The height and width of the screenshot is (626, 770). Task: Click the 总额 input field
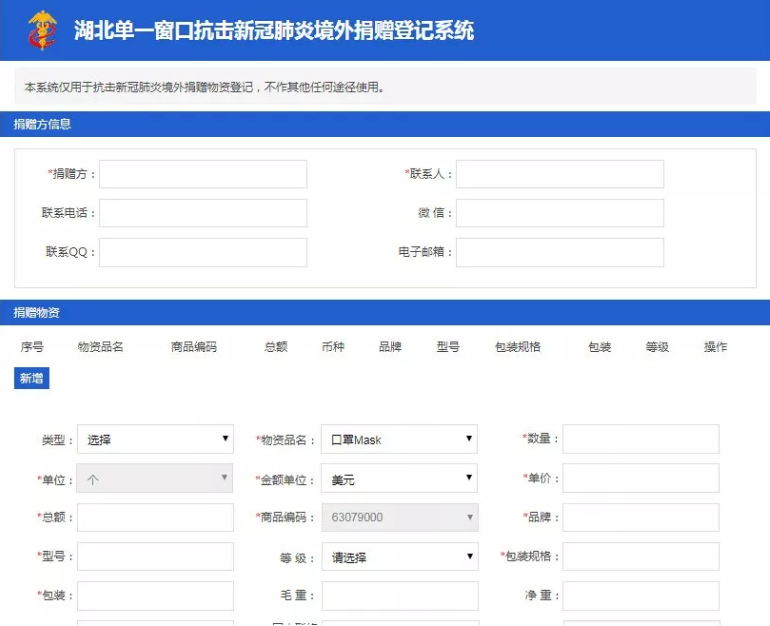155,518
